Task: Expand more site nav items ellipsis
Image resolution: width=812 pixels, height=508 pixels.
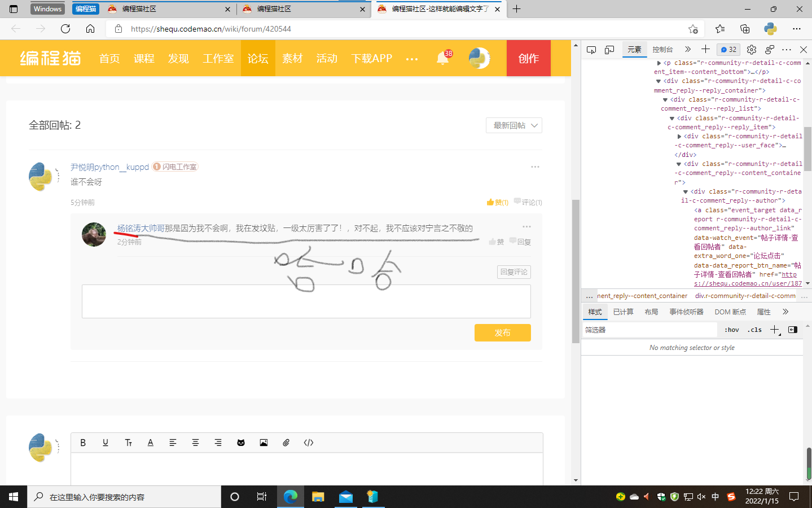Action: coord(412,59)
